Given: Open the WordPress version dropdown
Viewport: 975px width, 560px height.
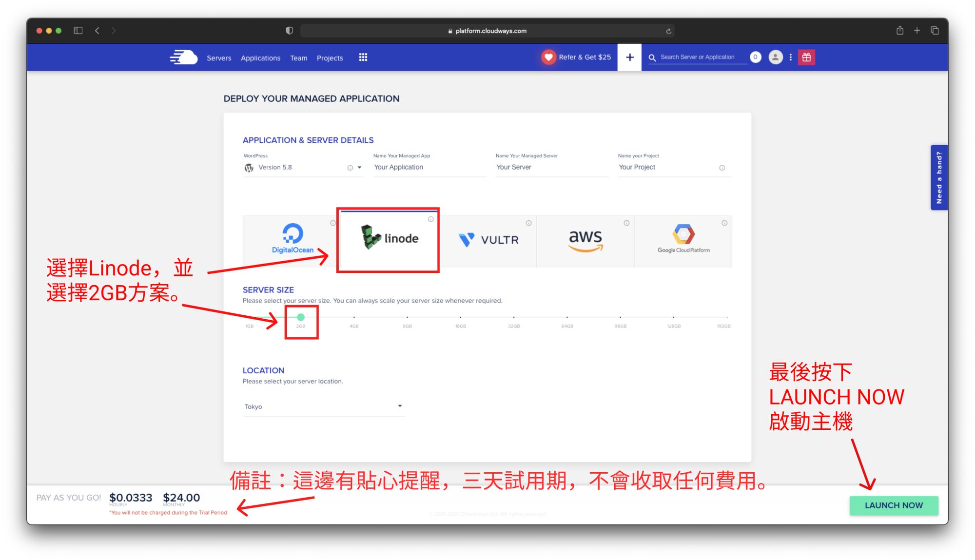Looking at the screenshot, I should click(359, 168).
